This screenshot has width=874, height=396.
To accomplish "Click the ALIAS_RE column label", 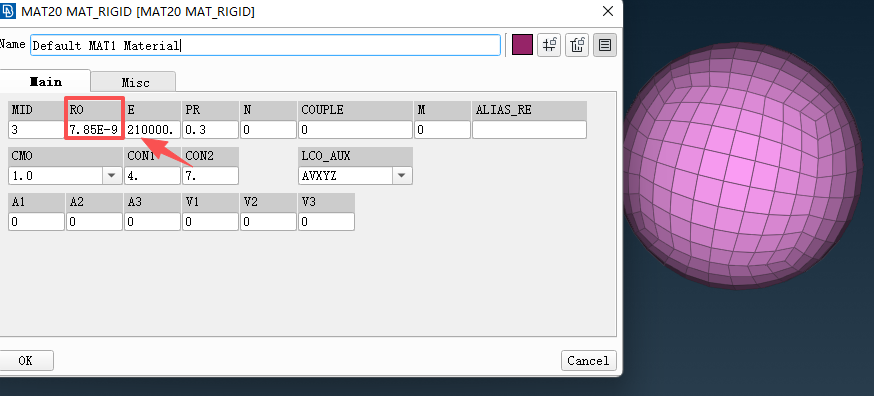I will [503, 110].
